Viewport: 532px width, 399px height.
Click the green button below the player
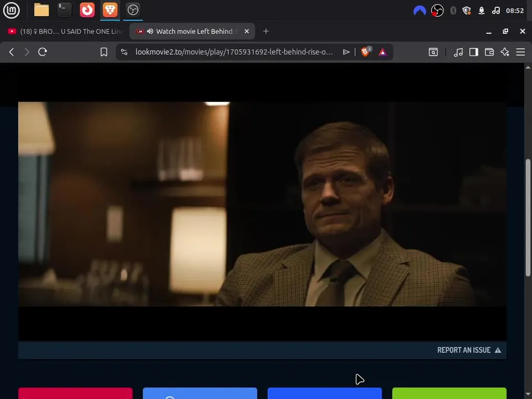[449, 393]
